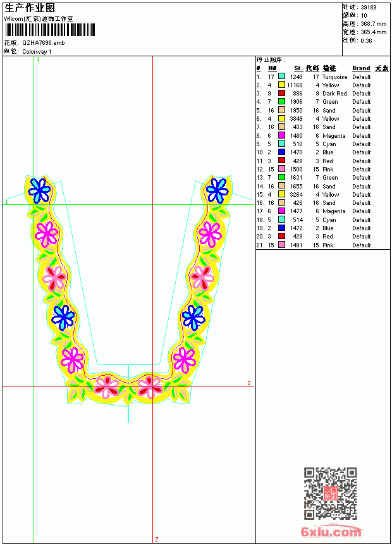
Task: Open the 6xiu.com watermark link
Action: coord(331,531)
